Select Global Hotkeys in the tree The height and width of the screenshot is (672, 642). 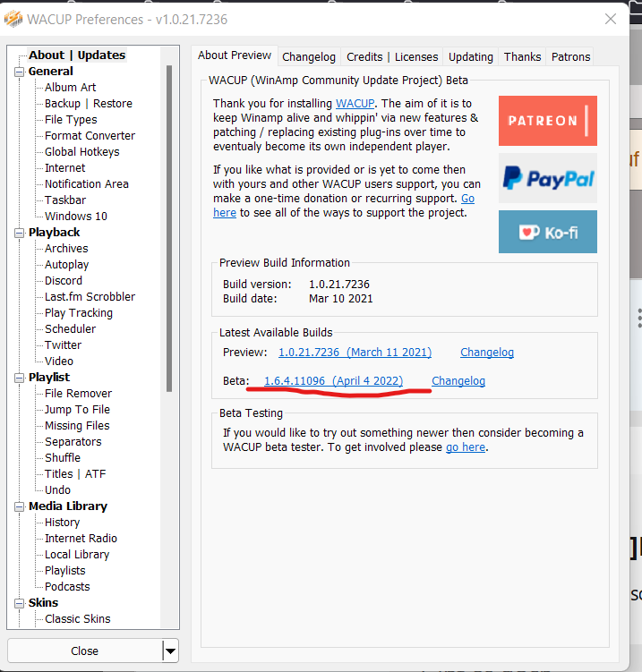tap(81, 152)
